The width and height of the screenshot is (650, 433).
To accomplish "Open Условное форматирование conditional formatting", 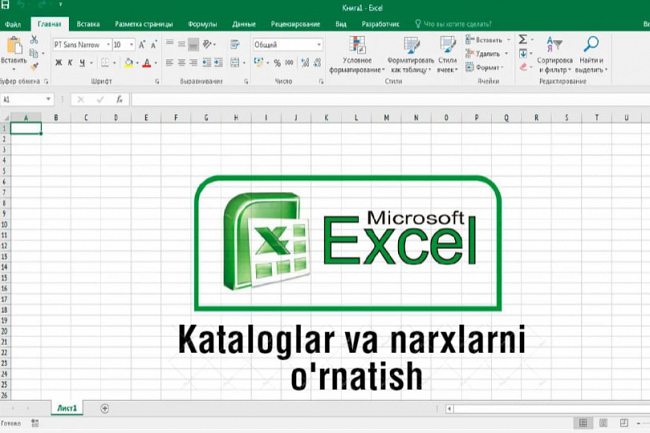I will (357, 55).
